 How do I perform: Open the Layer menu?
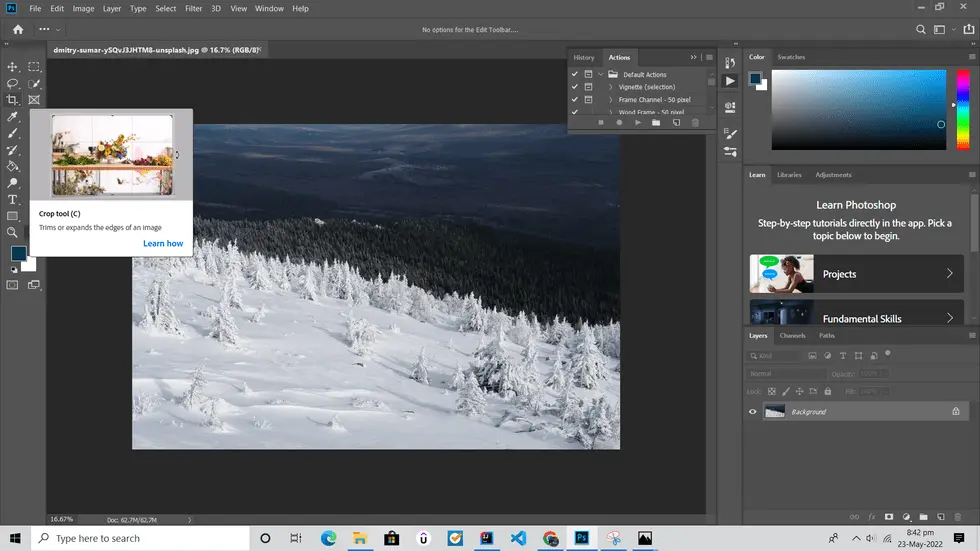click(112, 9)
